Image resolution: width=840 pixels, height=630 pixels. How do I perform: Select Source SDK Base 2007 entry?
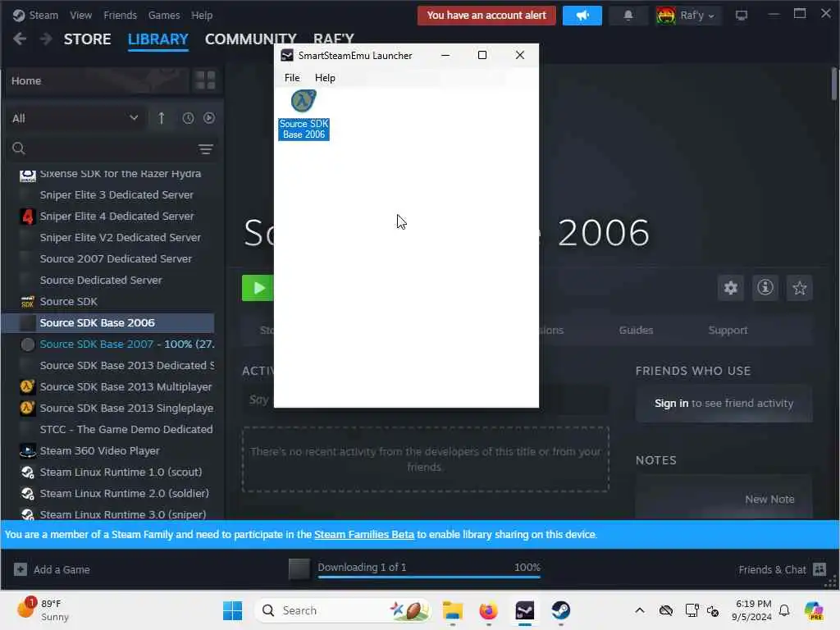pos(116,344)
